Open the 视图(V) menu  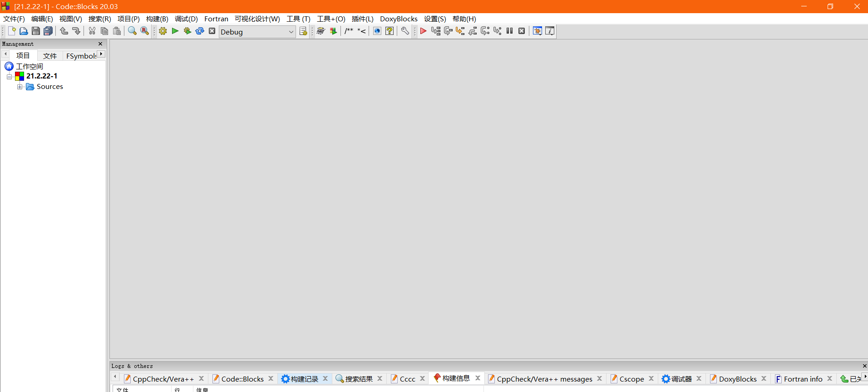(x=71, y=19)
